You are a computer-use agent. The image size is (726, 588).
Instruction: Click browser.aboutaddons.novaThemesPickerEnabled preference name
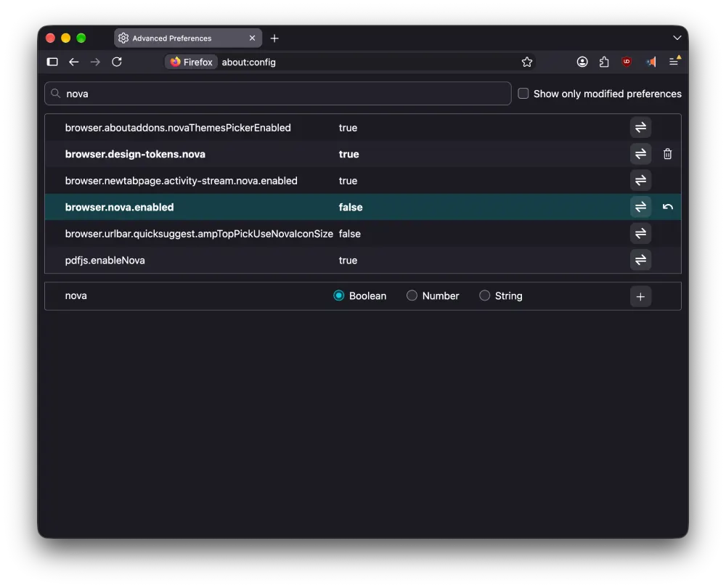178,128
